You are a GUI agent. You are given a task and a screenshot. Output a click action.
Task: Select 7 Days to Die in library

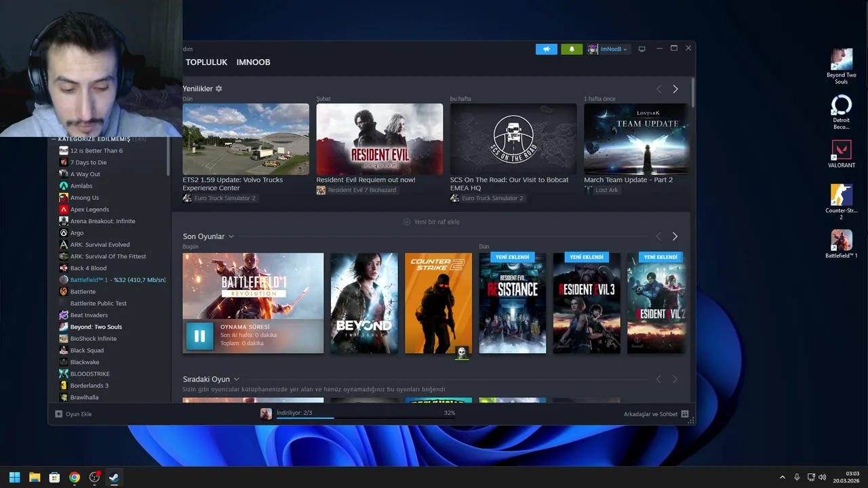[x=88, y=163]
